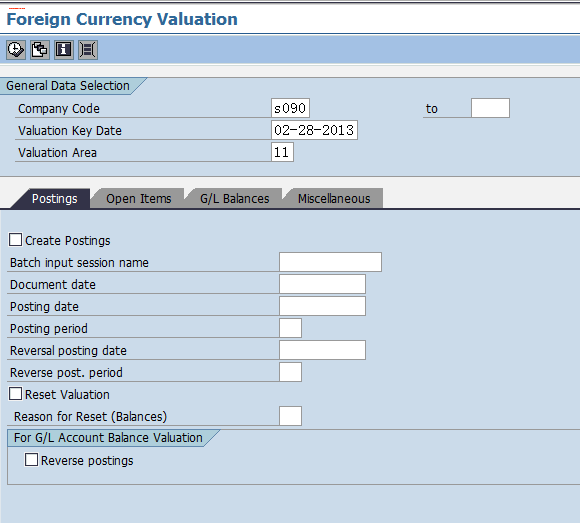Click the Company Code field with s090
580x523 pixels.
(x=290, y=108)
